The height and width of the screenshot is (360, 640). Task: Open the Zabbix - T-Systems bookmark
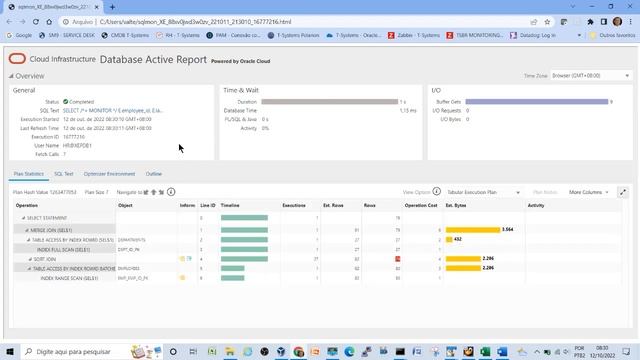pyautogui.click(x=414, y=36)
